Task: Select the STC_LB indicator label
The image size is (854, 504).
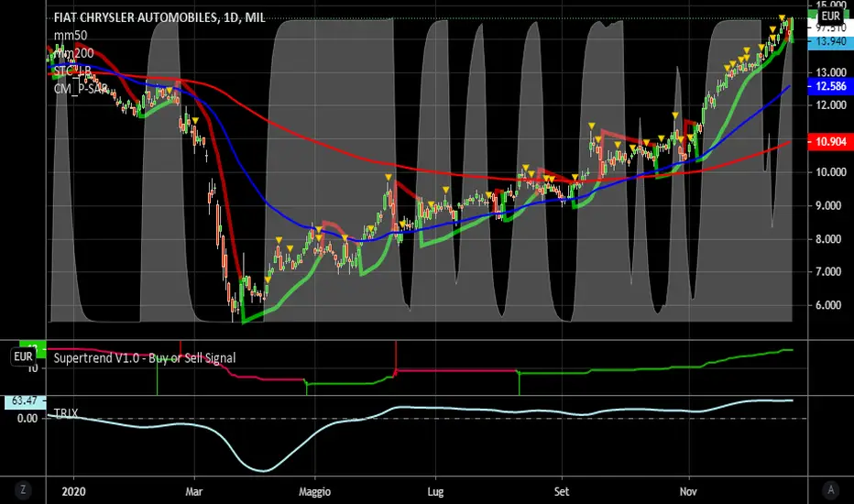Action: point(72,71)
